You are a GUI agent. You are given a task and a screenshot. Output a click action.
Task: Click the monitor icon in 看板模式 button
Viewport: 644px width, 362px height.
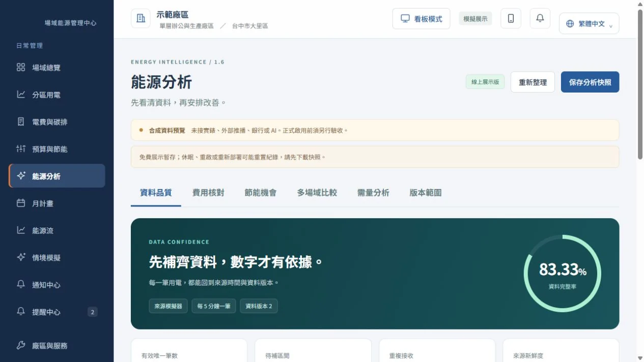click(405, 19)
